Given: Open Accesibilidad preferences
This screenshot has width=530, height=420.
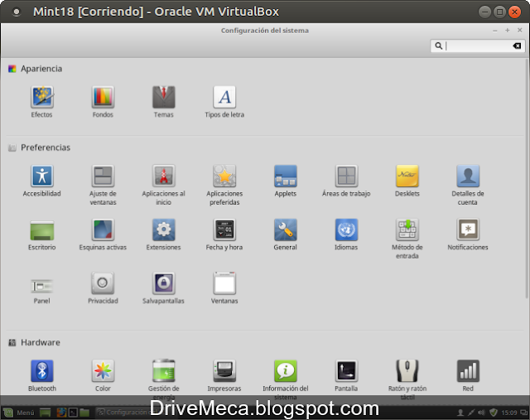Looking at the screenshot, I should click(x=42, y=181).
